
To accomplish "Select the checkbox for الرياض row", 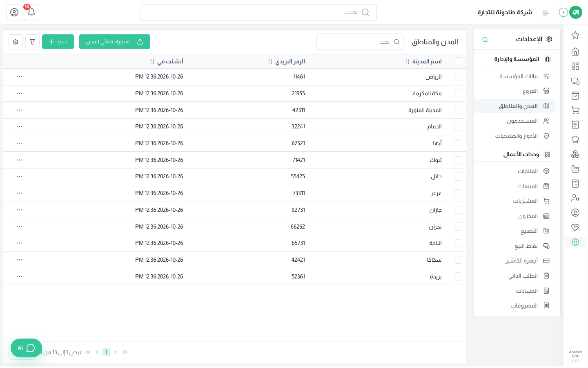I will click(458, 77).
